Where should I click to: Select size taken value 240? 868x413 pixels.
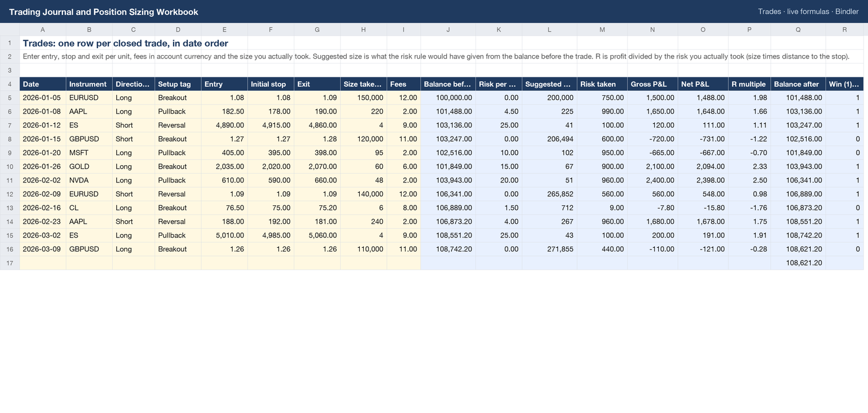(x=363, y=221)
